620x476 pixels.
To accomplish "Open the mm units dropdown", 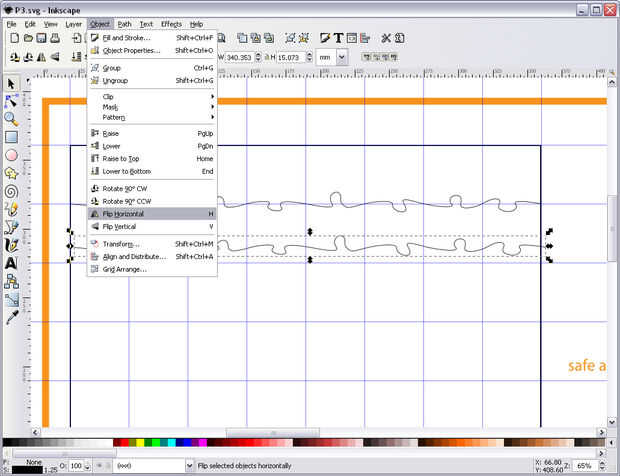I will (x=342, y=57).
